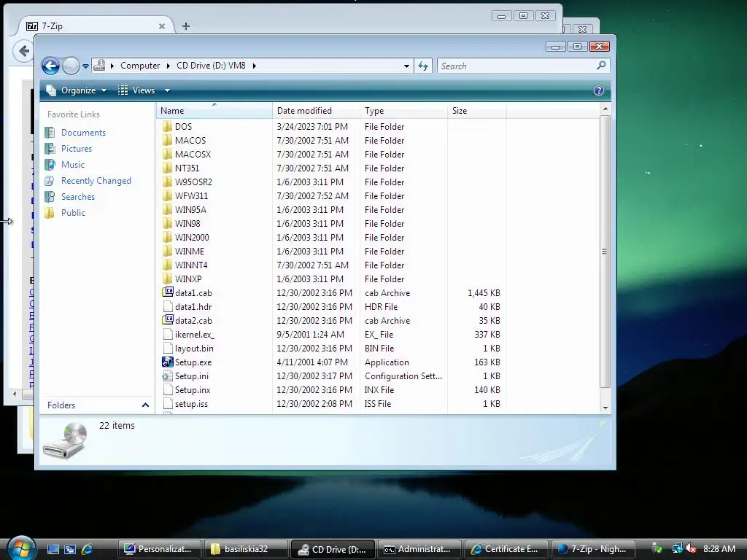Select the layout.bin file name
This screenshot has width=747, height=560.
coord(194,348)
